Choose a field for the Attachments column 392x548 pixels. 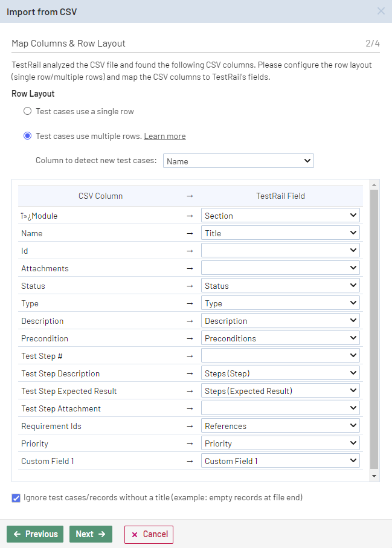tap(280, 268)
